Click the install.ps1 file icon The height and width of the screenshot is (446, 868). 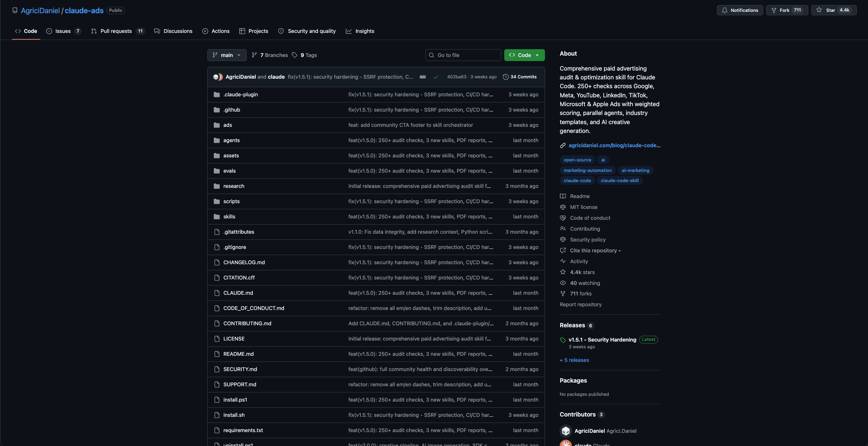(x=216, y=400)
